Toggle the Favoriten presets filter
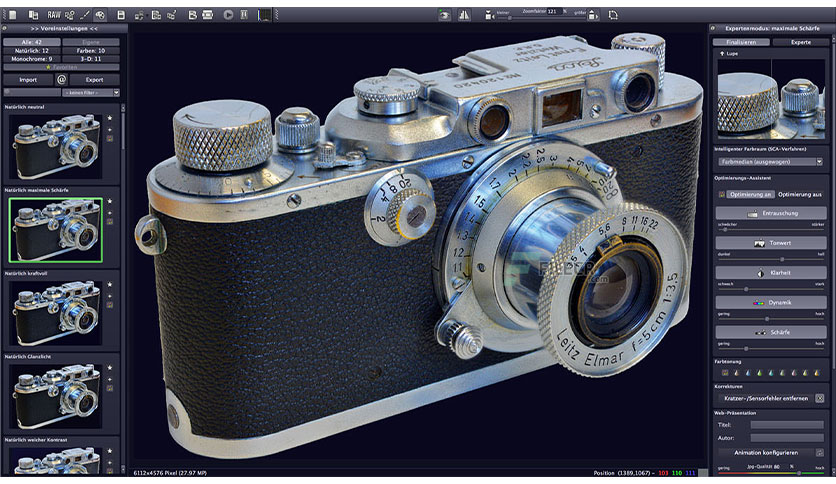The image size is (836, 484). coord(61,67)
